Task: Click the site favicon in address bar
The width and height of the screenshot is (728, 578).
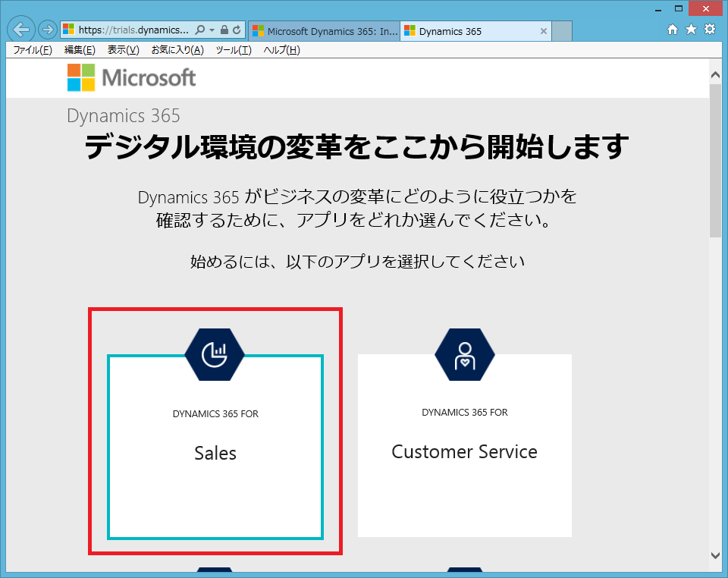Action: (69, 30)
